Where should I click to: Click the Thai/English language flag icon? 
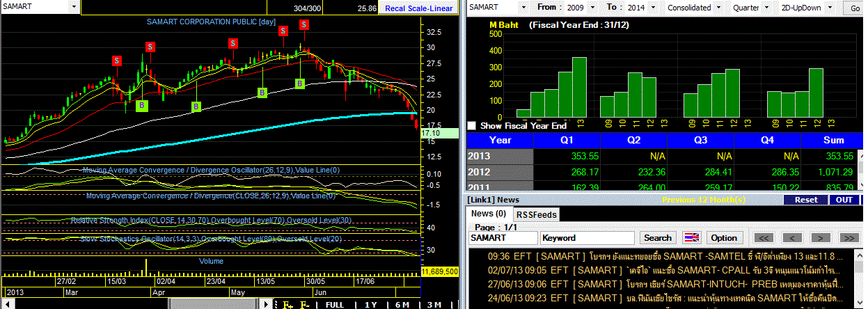coord(691,238)
